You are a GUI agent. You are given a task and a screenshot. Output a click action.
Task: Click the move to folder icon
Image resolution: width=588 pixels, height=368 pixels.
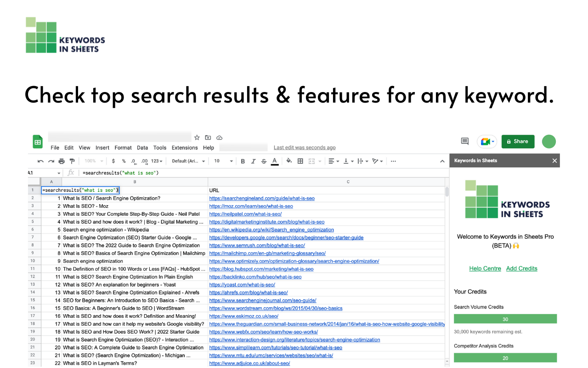tap(208, 138)
